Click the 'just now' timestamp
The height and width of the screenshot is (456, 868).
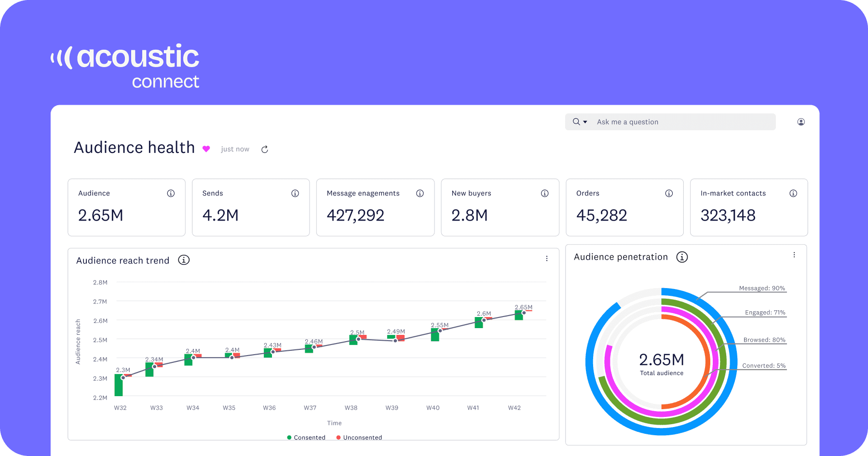click(235, 149)
